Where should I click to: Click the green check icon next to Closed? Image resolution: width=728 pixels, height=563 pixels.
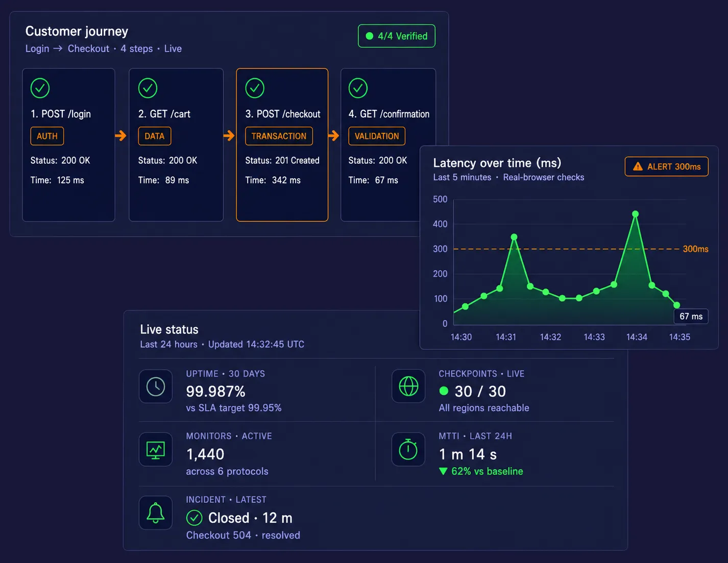pyautogui.click(x=194, y=518)
